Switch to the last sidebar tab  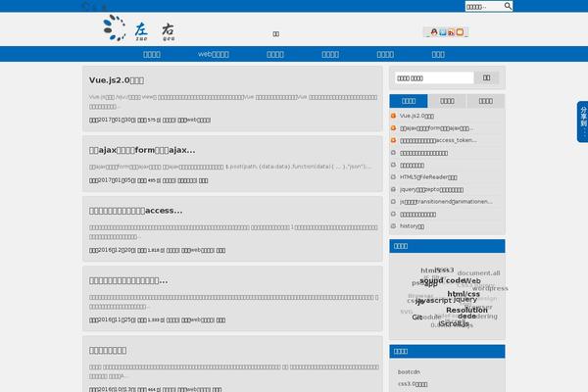(486, 101)
